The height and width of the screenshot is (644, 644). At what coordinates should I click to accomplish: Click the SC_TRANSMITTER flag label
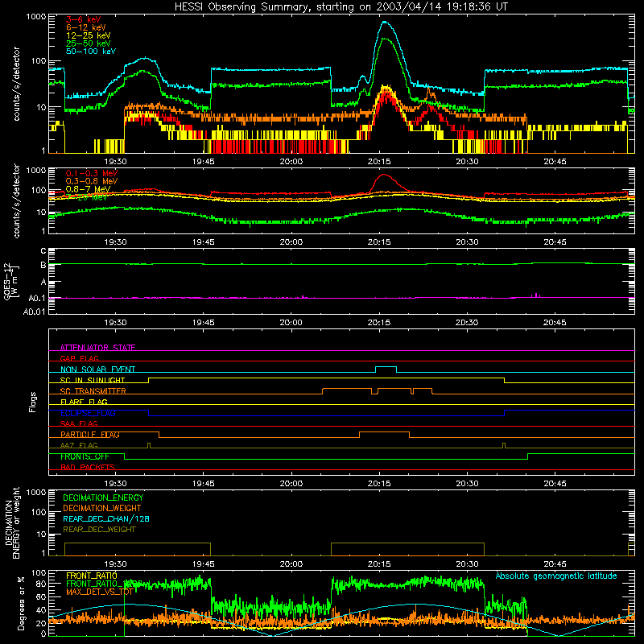coord(93,391)
